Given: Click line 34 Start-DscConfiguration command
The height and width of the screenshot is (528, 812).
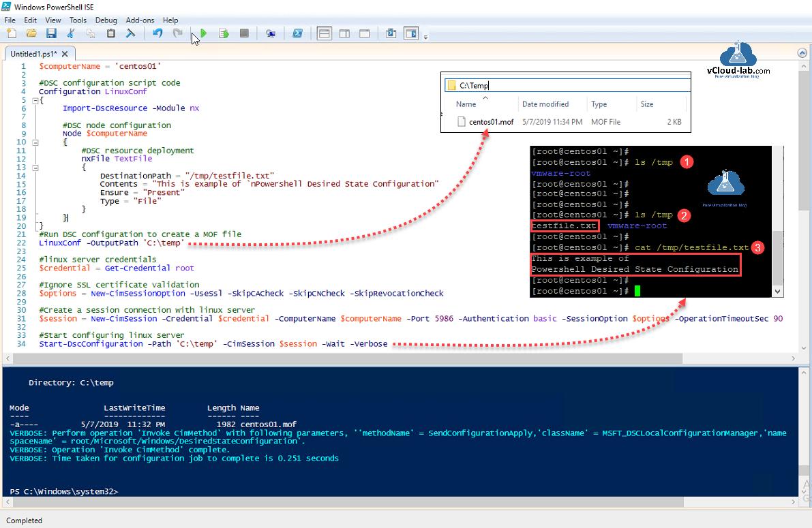Looking at the screenshot, I should tap(213, 344).
